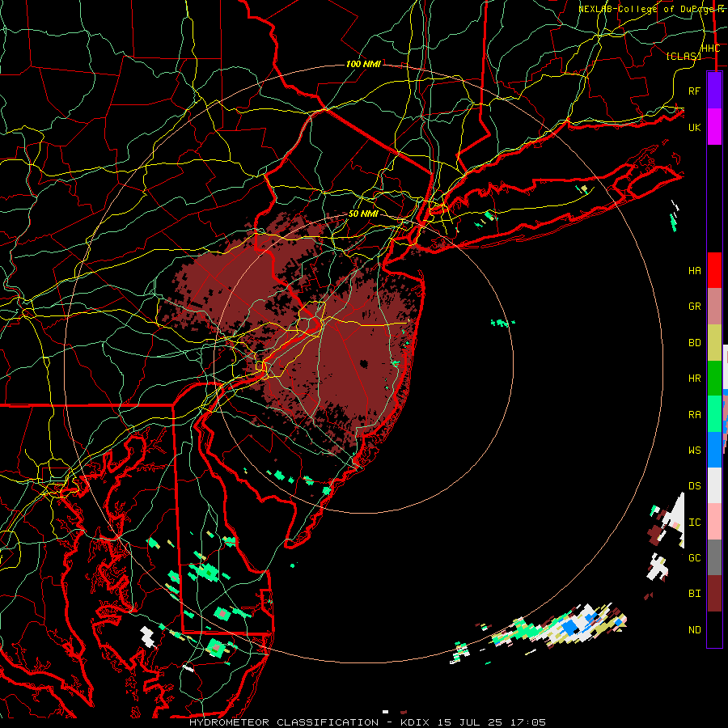Click the GC gray legend swatch

coord(714,557)
